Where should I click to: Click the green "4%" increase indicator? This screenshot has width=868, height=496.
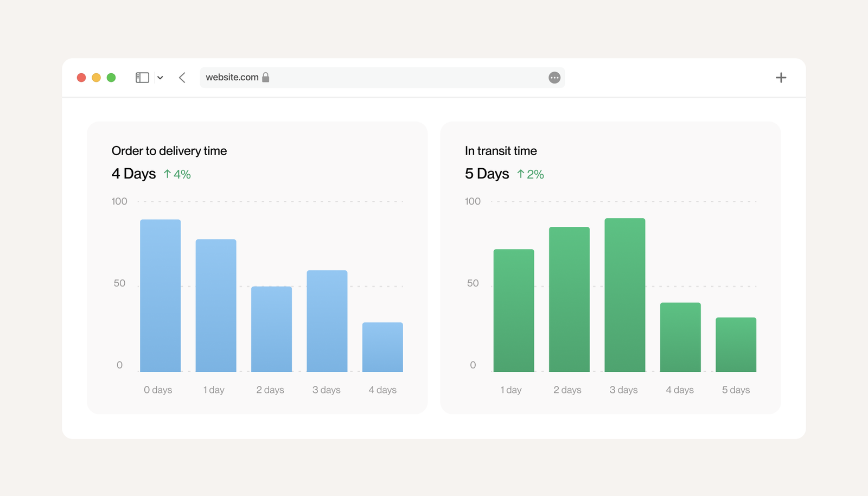pos(177,174)
